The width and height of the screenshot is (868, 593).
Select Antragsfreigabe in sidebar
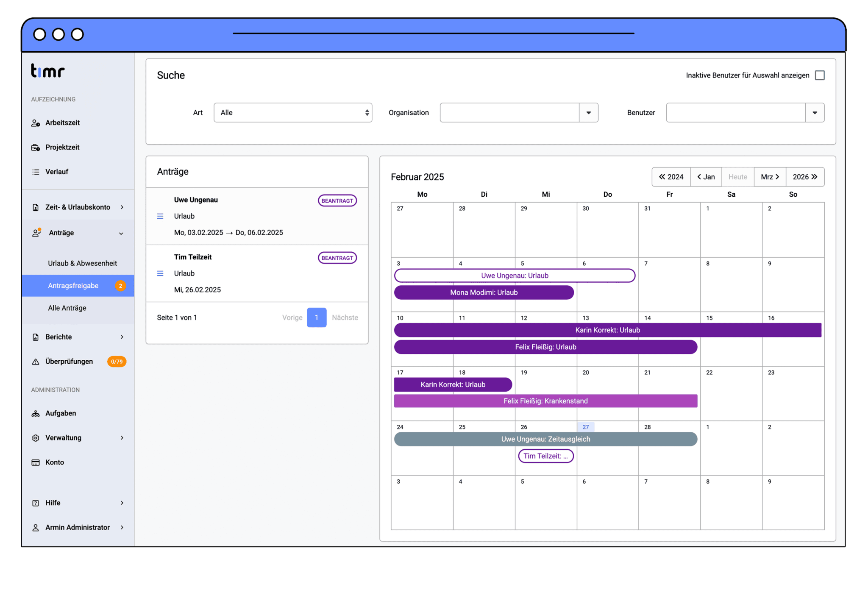(73, 286)
